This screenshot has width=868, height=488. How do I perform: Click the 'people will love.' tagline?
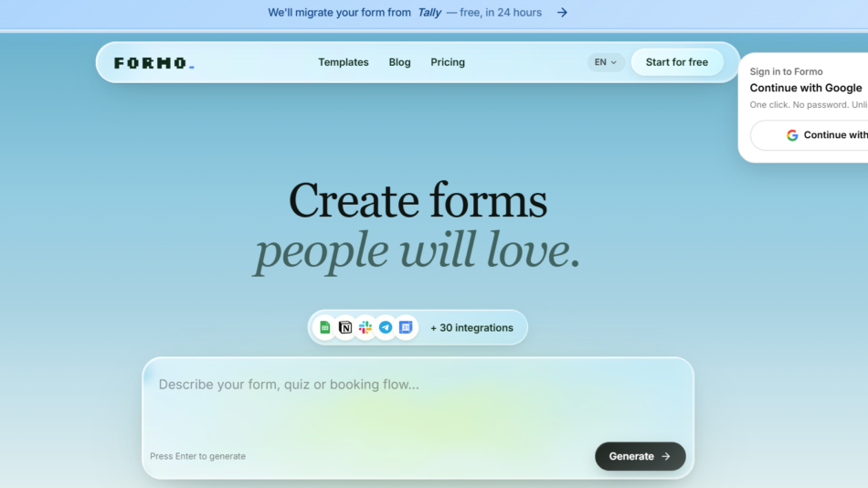coord(417,251)
